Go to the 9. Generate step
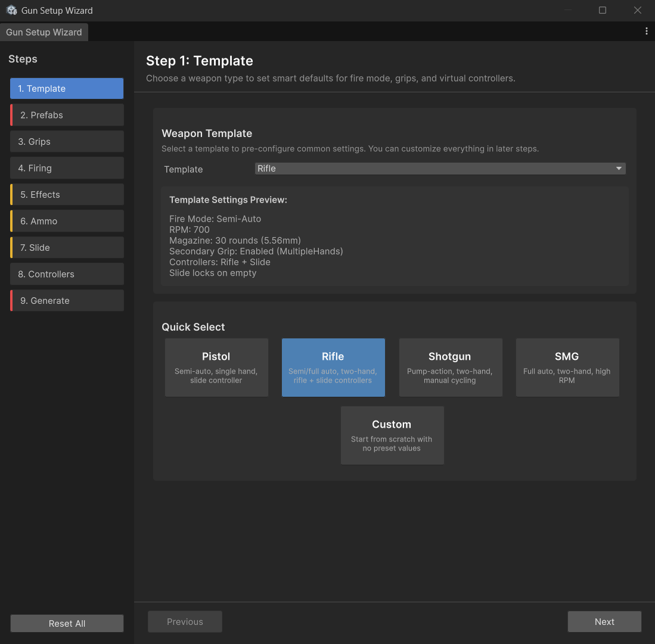This screenshot has width=655, height=644. point(67,301)
